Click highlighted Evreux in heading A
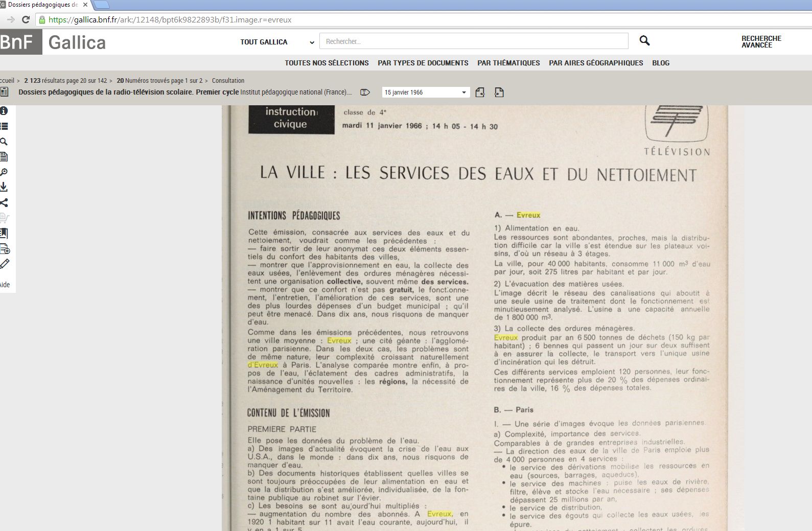The width and height of the screenshot is (812, 531). (528, 215)
